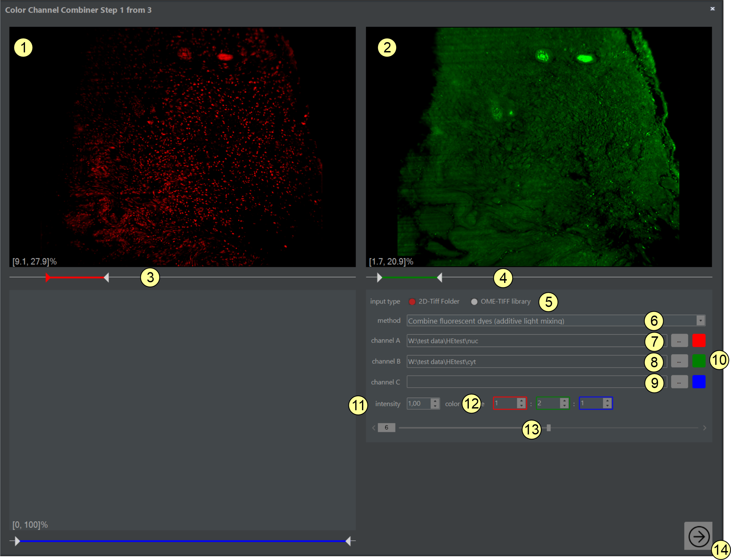Increase red color balance value
Image resolution: width=731 pixels, height=560 pixels.
coord(521,401)
